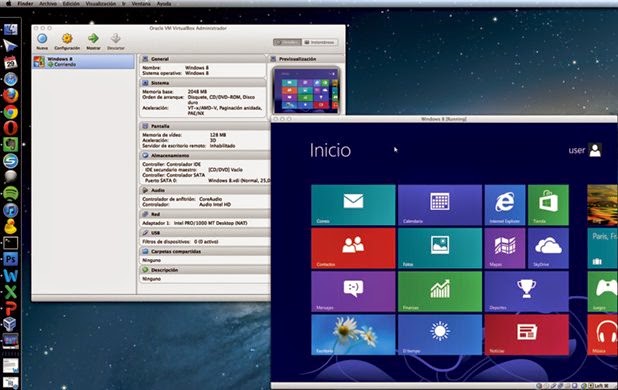Launch Google Chrome from the Dock
The width and height of the screenshot is (618, 390).
(x=11, y=112)
